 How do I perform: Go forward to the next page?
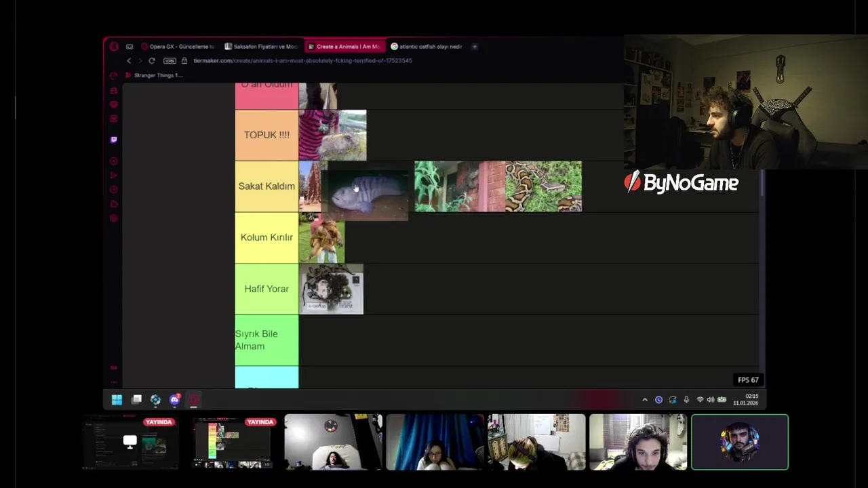pos(140,60)
